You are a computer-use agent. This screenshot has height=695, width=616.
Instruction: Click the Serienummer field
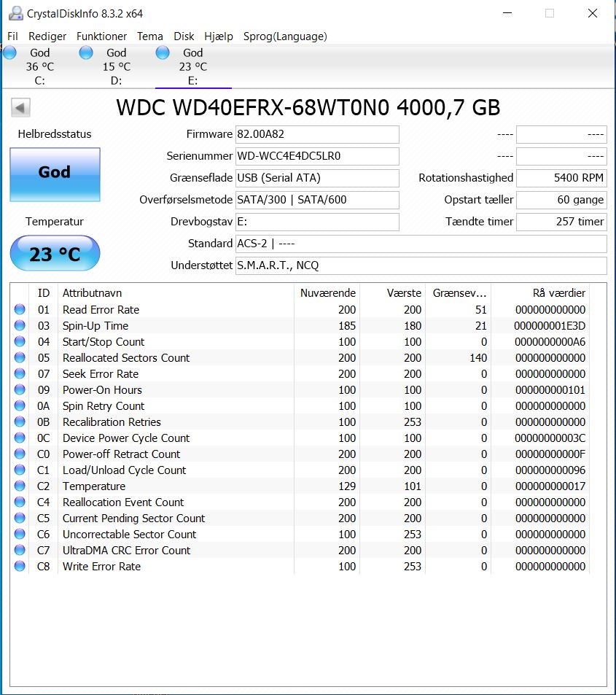coord(317,156)
